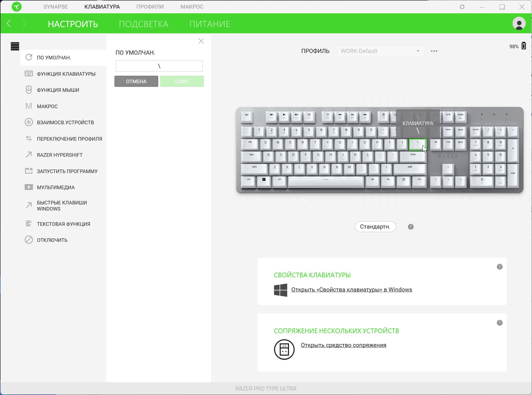Close the По умолчан. assignment panel
Viewport: 532px width, 395px height.
coord(201,41)
